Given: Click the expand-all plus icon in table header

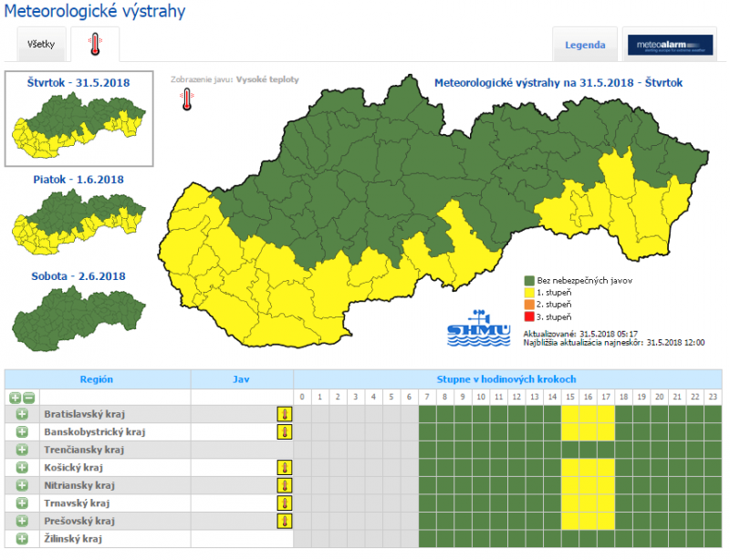Looking at the screenshot, I should coord(15,398).
